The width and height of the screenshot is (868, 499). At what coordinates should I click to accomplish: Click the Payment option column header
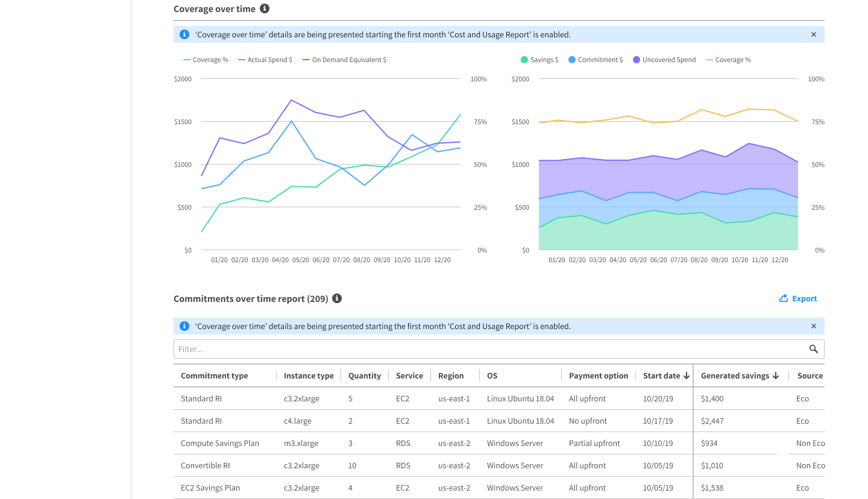(x=598, y=375)
